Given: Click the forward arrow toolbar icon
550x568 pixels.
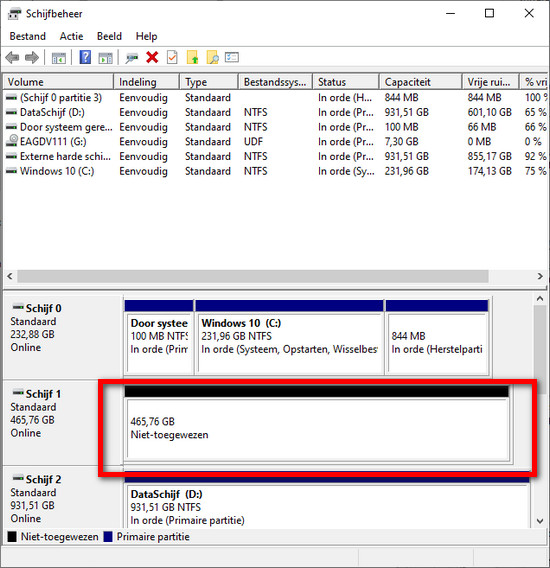Looking at the screenshot, I should click(32, 58).
